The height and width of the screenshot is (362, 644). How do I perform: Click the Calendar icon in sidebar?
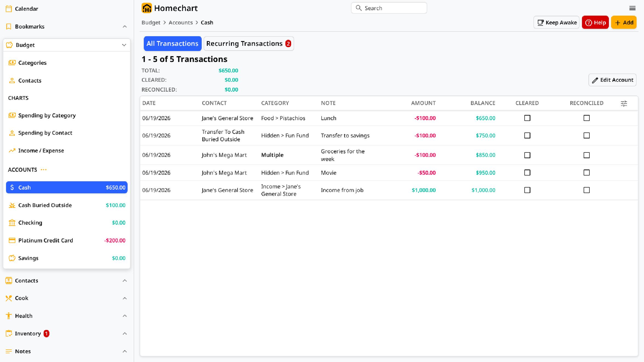(x=9, y=9)
